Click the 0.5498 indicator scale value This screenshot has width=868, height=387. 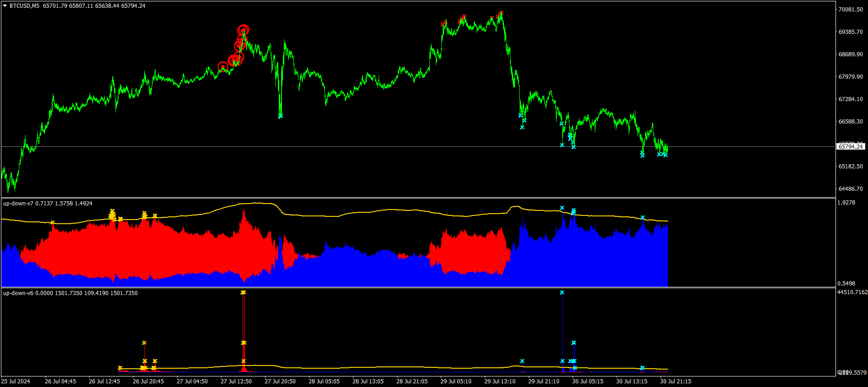(846, 284)
